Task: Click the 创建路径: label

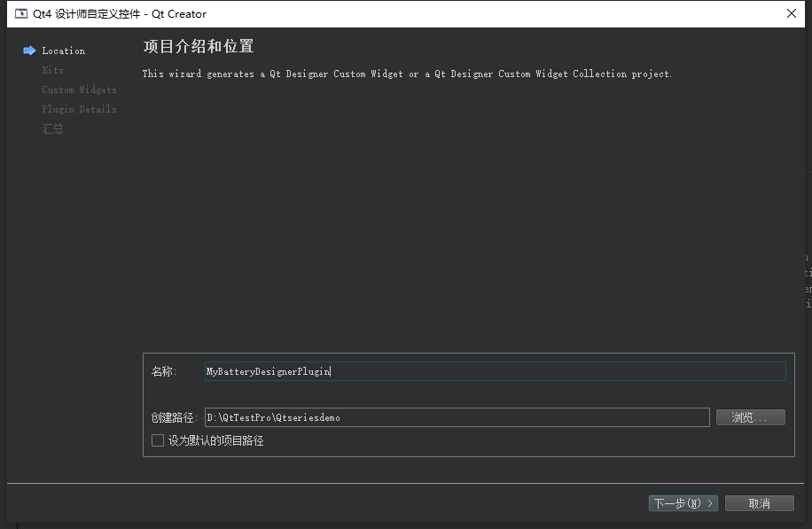Action: point(175,417)
